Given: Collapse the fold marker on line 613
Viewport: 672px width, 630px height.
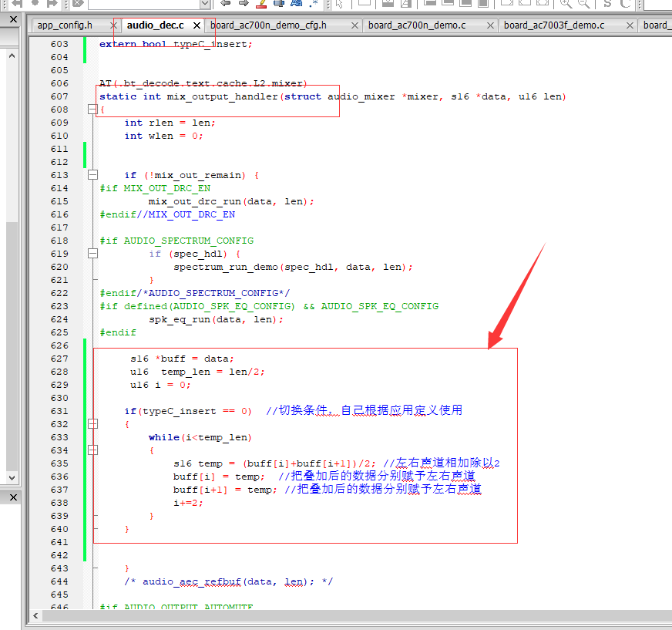Looking at the screenshot, I should coord(92,175).
